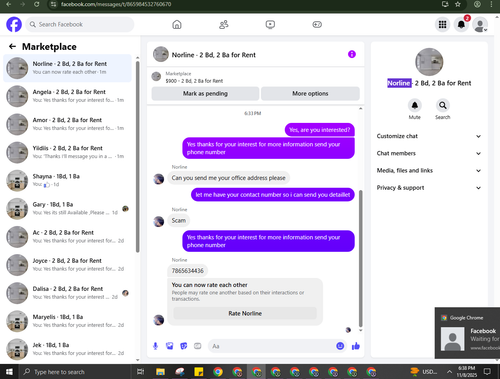Choose a GIF icon
Screen dimensions: 500x379
coord(198,346)
